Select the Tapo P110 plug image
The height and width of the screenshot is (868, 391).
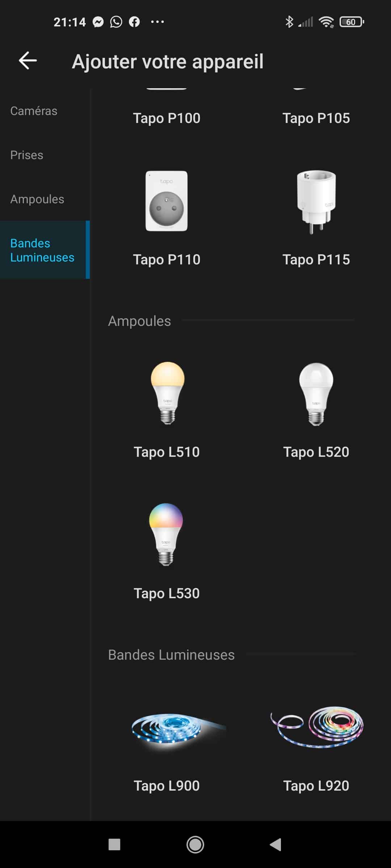(167, 201)
